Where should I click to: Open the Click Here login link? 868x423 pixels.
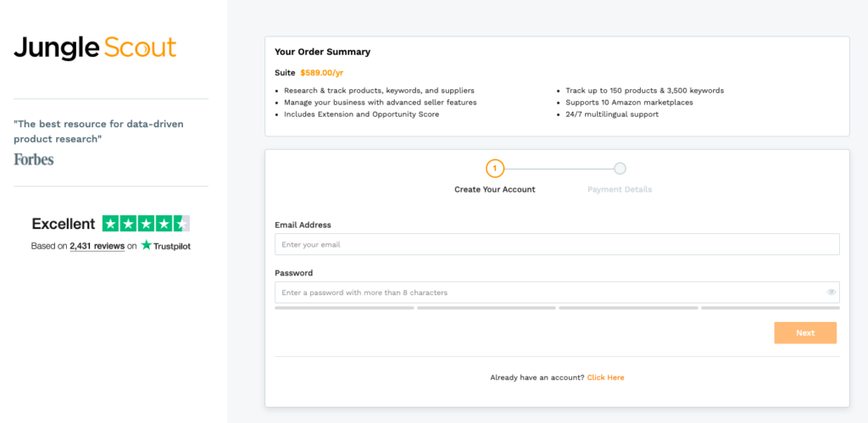[605, 377]
